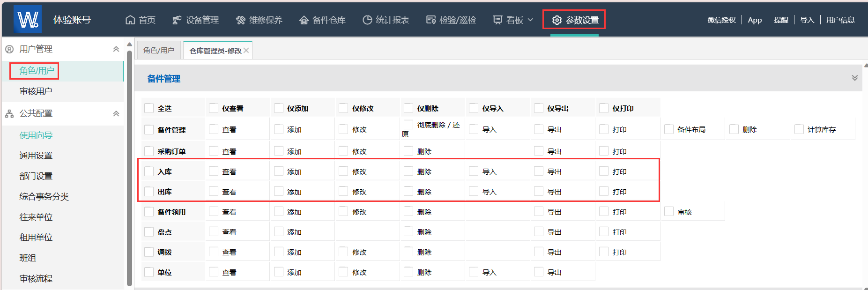
Task: Check the 仅查看 checkbox
Action: [x=214, y=108]
